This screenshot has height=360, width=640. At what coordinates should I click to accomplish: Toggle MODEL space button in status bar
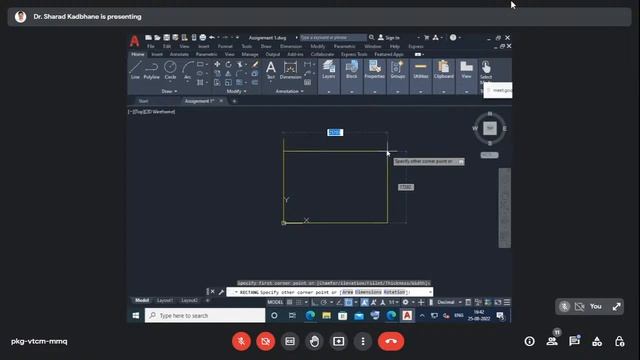[275, 302]
